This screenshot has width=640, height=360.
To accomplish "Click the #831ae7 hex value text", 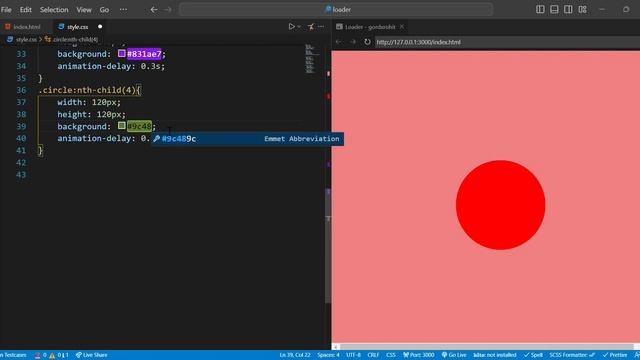I will [144, 54].
